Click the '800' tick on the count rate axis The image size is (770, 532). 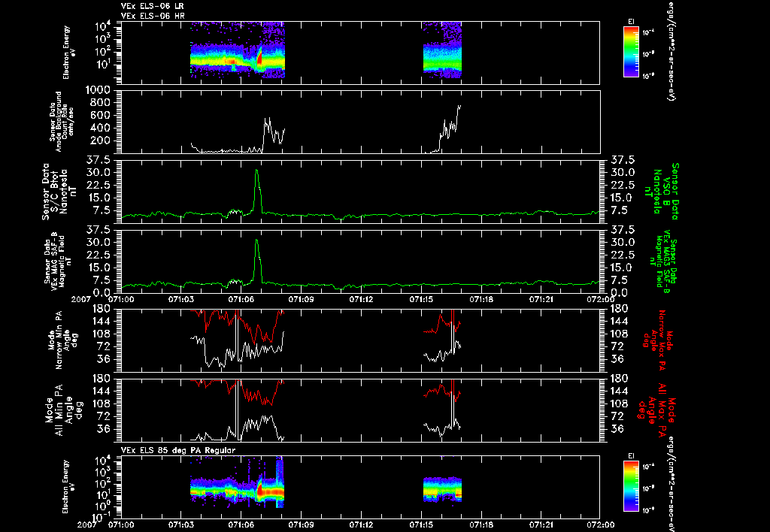coord(100,103)
